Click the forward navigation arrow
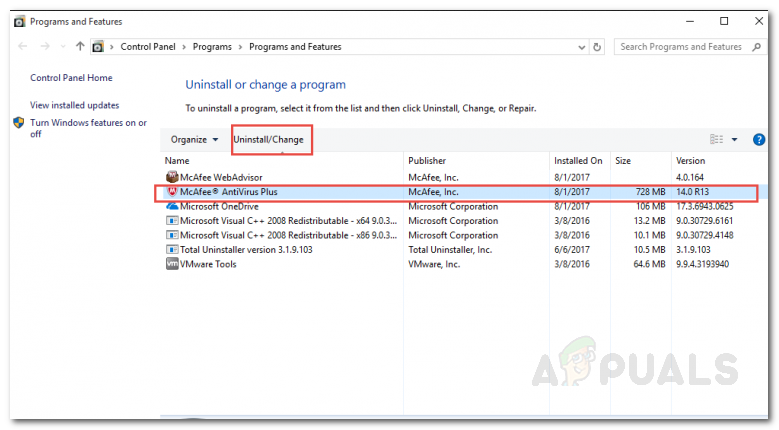The height and width of the screenshot is (430, 779). [45, 46]
